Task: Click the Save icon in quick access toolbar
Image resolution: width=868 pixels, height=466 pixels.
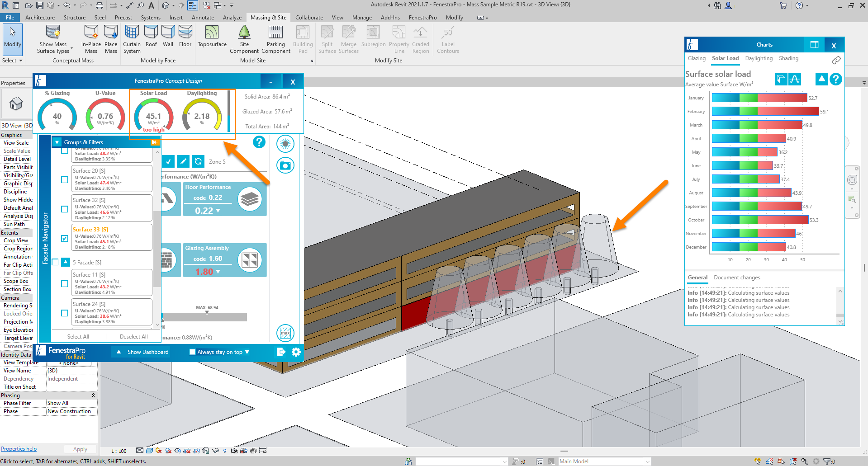Action: [x=39, y=5]
